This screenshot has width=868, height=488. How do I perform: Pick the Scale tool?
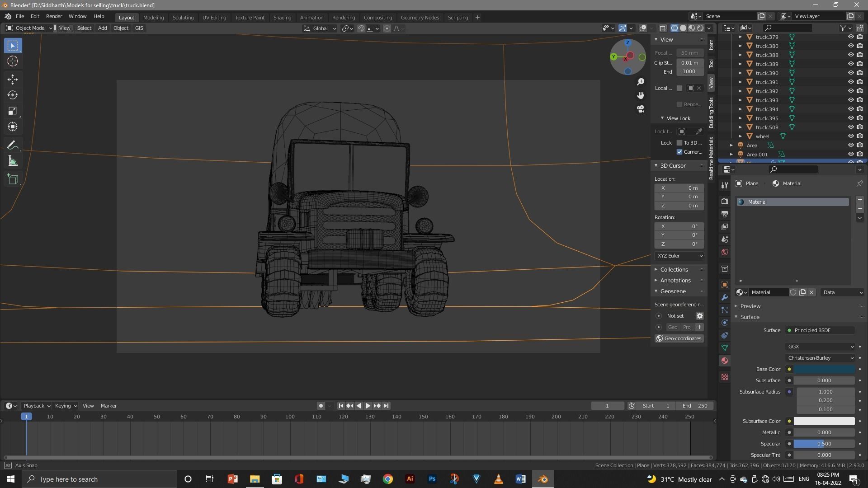pyautogui.click(x=13, y=111)
